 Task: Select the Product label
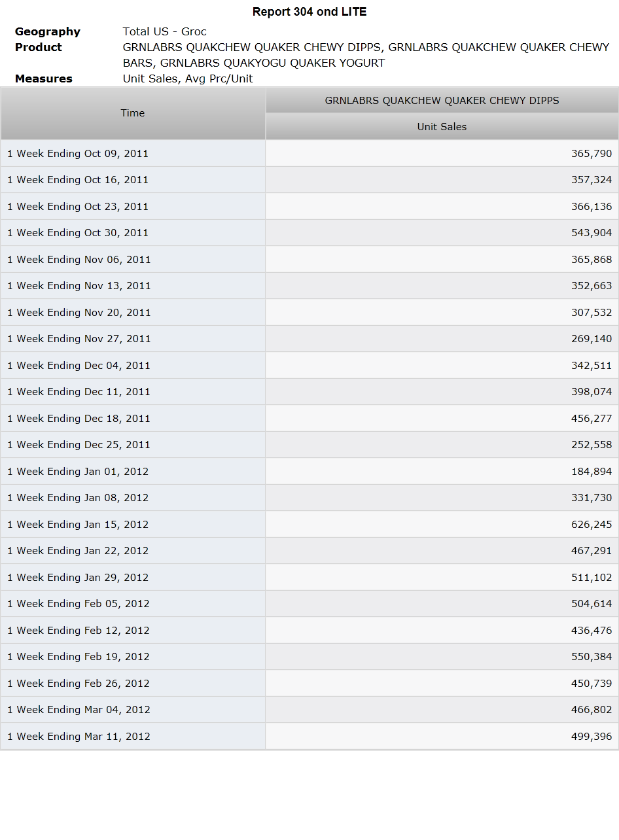coord(39,47)
